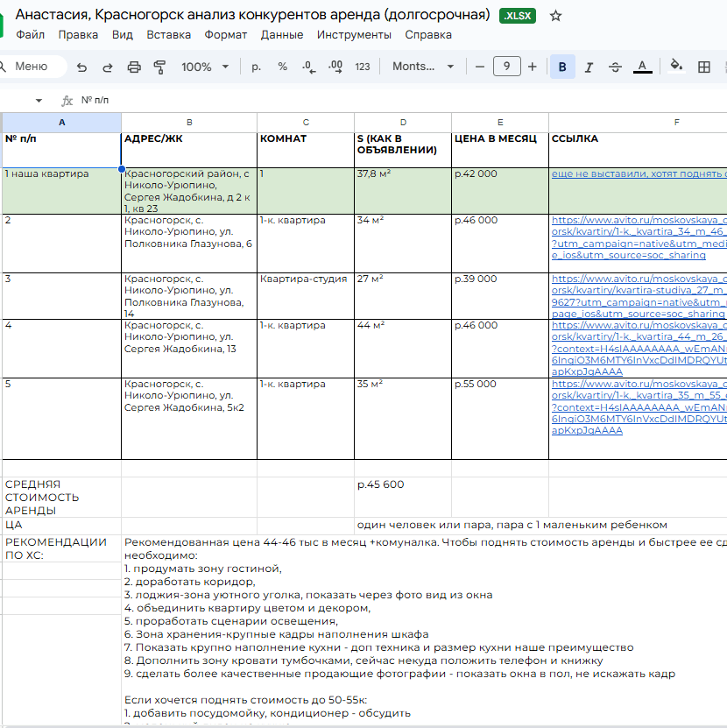Expand the name box dropdown arrow
Screen dimensions: 727x728
pyautogui.click(x=39, y=100)
